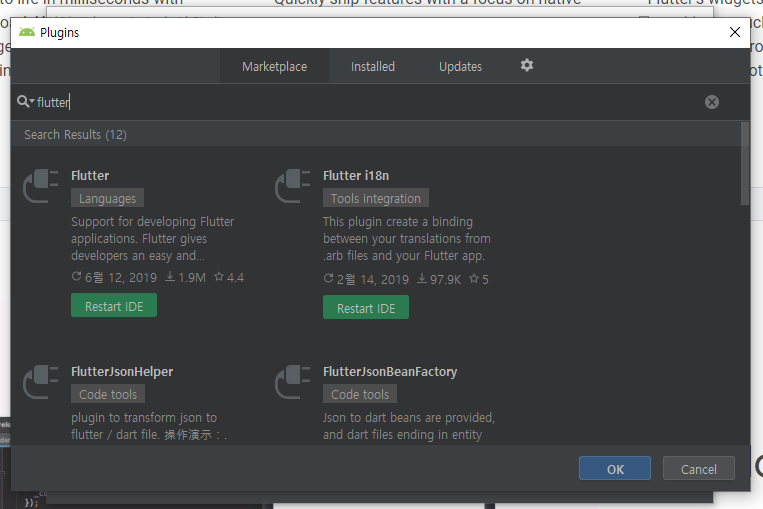763x509 pixels.
Task: Open search options magnifier dropdown
Action: point(25,101)
